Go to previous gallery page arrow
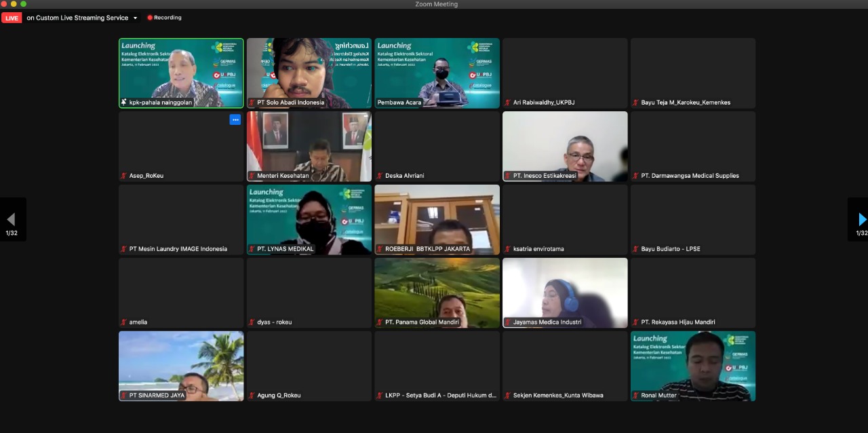Image resolution: width=868 pixels, height=433 pixels. (x=11, y=219)
